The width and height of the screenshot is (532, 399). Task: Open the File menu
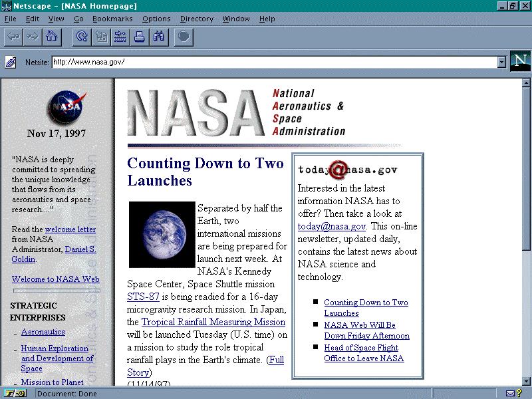[x=10, y=19]
